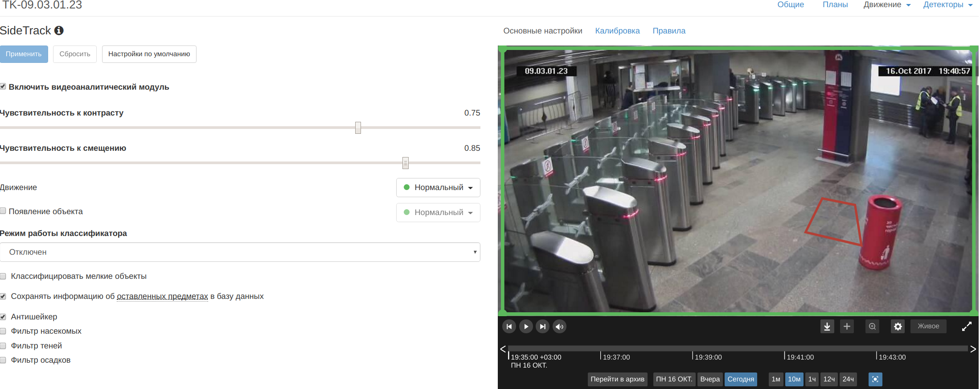Click the Сбросить button
The image size is (980, 389).
pyautogui.click(x=75, y=54)
